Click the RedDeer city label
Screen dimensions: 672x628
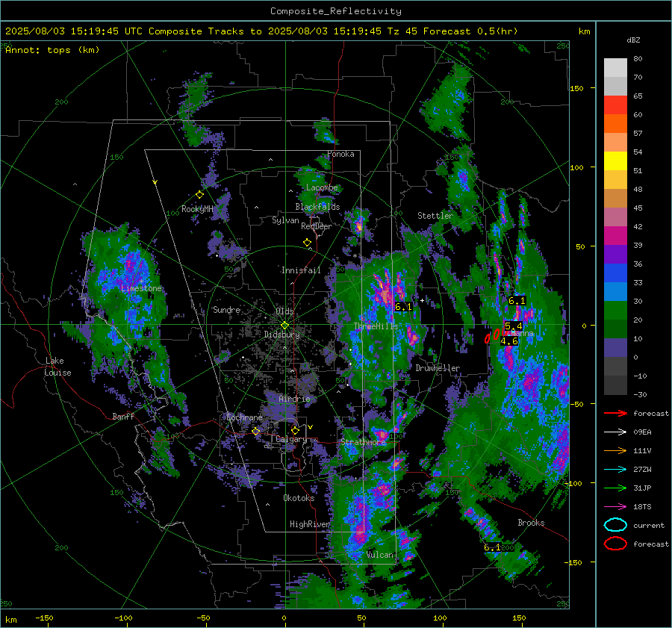click(317, 226)
